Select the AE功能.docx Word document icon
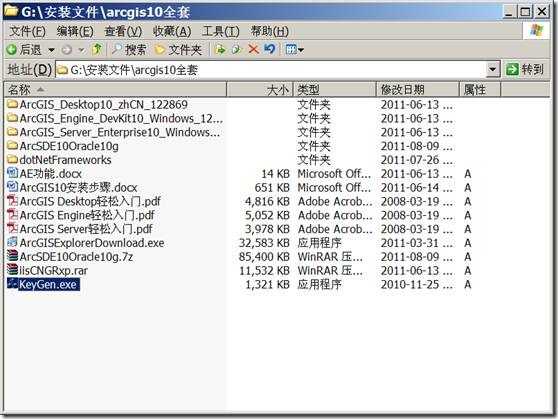 click(12, 173)
